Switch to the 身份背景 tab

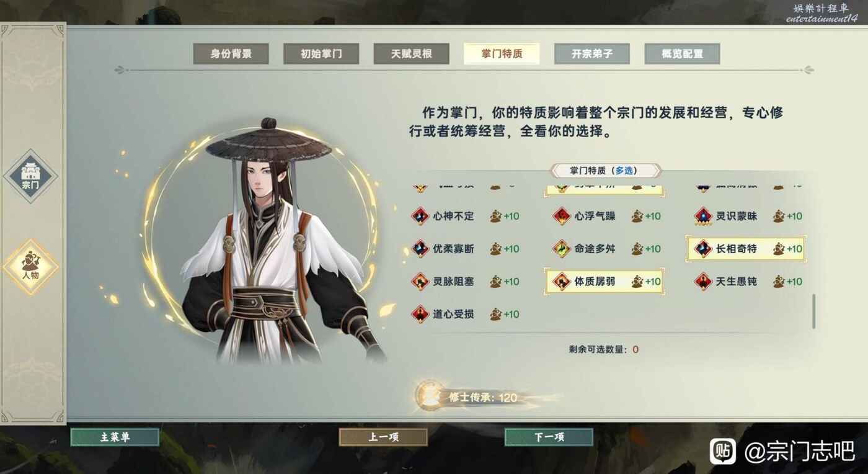click(231, 54)
